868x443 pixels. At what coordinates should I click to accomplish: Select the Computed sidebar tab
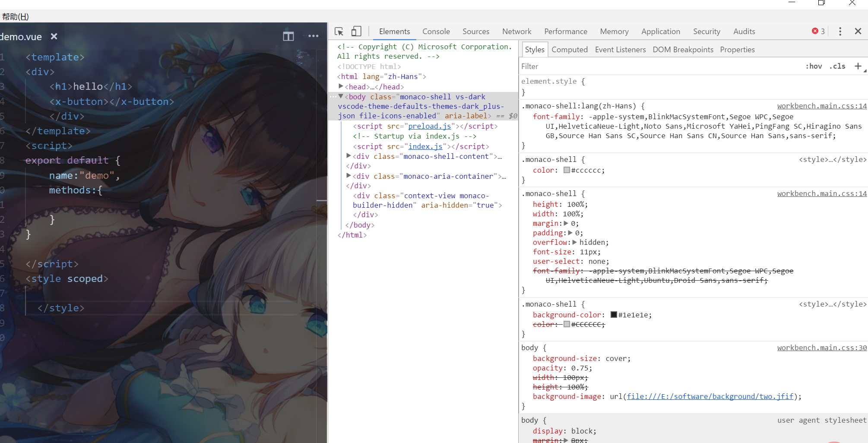pos(570,50)
